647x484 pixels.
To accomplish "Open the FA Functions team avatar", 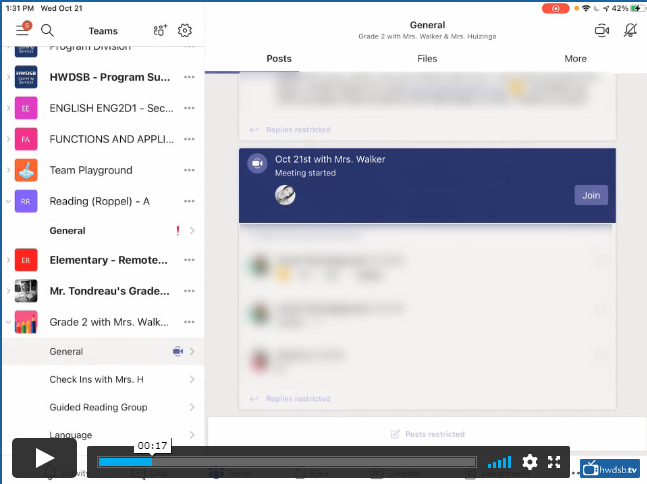I will [26, 139].
